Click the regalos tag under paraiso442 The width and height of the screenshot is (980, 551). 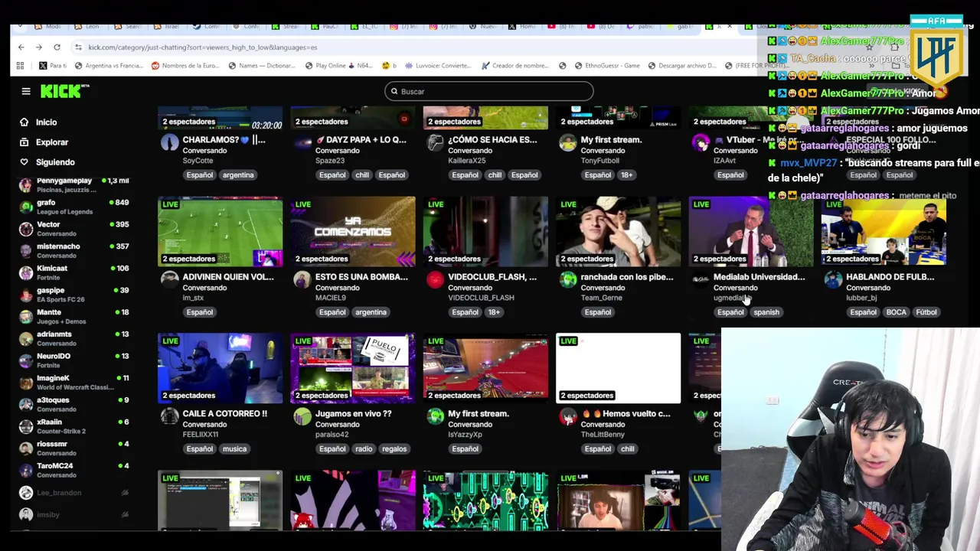tap(394, 449)
